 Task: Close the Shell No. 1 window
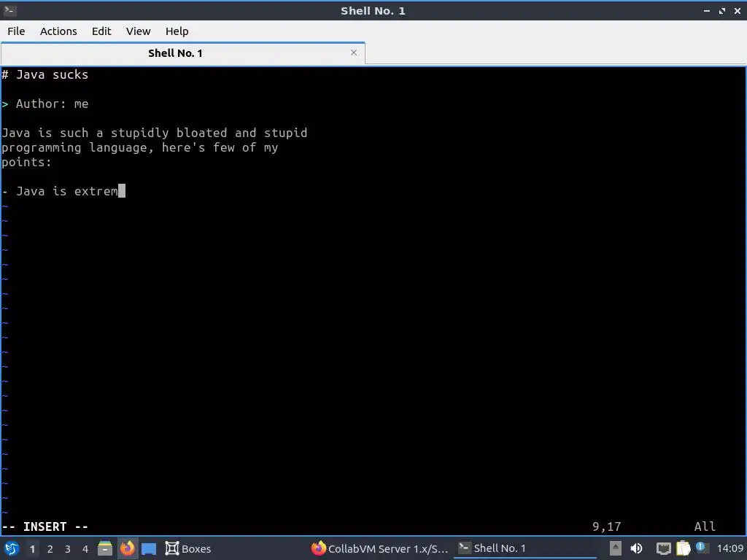[737, 11]
